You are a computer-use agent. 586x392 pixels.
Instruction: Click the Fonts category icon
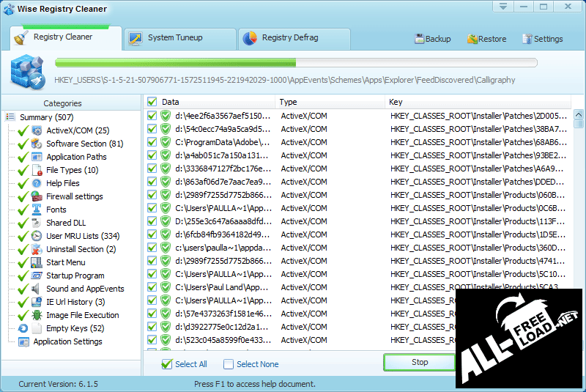(37, 210)
